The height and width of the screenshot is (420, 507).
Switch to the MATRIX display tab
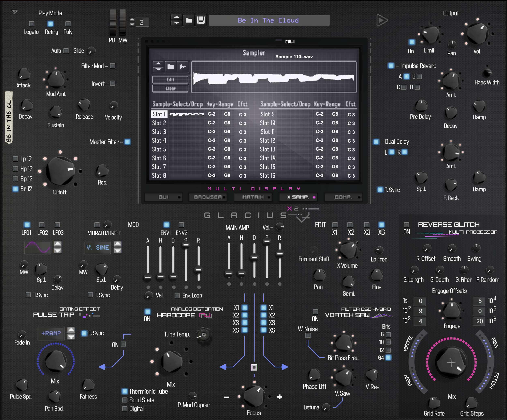253,197
